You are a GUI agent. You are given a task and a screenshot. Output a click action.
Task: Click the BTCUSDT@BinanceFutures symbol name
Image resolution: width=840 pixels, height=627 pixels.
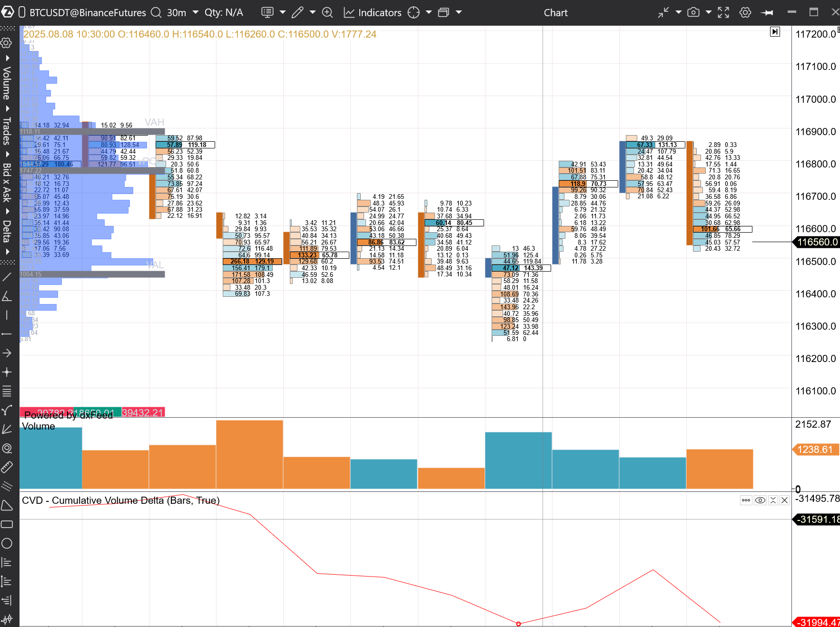(88, 13)
